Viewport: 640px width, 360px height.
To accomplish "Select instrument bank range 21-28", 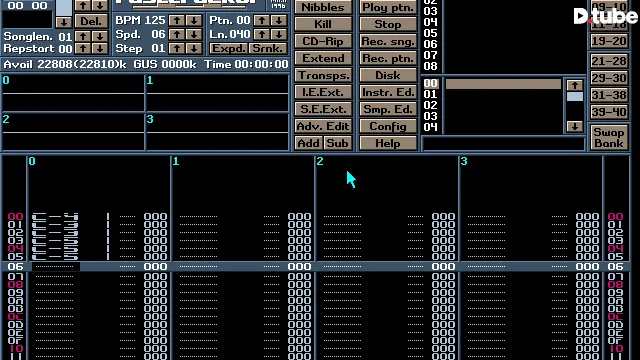I will 609,61.
